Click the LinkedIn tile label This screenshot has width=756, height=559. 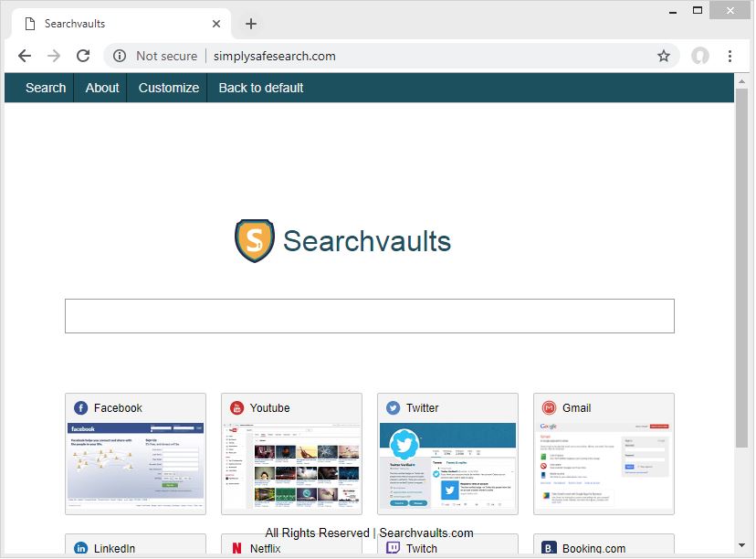pos(114,548)
